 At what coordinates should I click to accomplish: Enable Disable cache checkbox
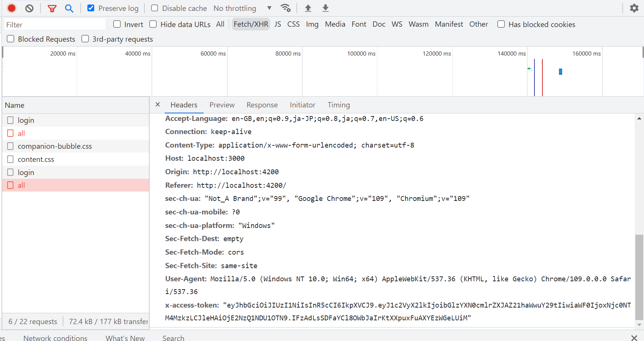point(155,8)
